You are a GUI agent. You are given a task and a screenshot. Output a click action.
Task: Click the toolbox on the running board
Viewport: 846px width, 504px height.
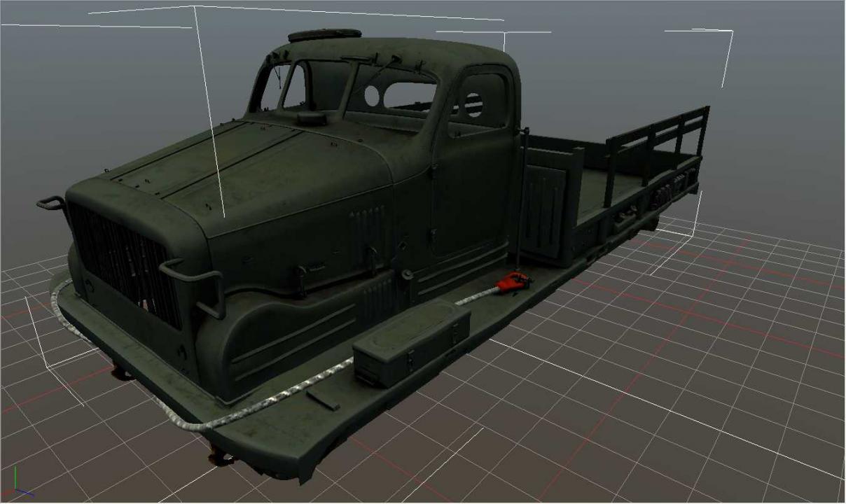pos(411,344)
